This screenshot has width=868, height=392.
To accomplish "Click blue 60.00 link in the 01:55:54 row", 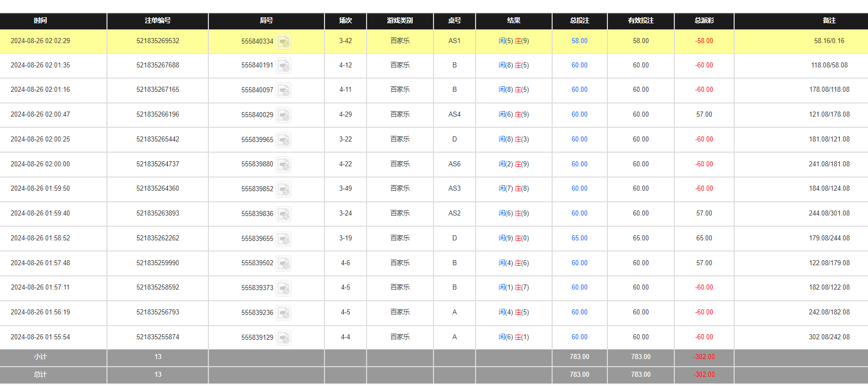I will pos(579,337).
